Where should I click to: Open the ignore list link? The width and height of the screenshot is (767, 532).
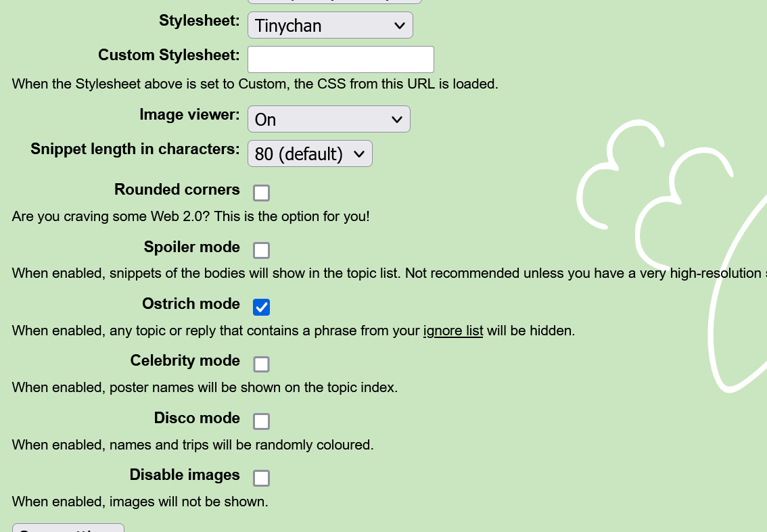452,331
